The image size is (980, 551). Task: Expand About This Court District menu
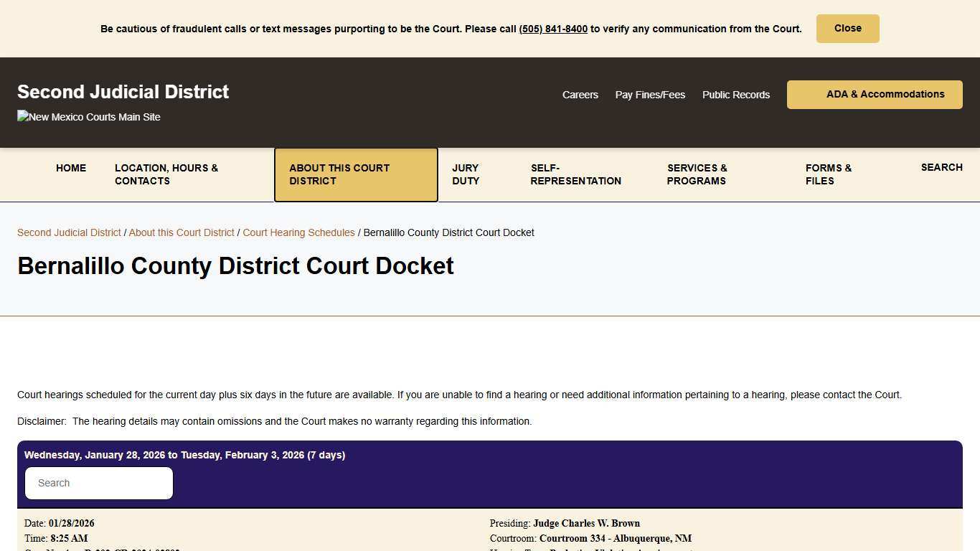(356, 174)
